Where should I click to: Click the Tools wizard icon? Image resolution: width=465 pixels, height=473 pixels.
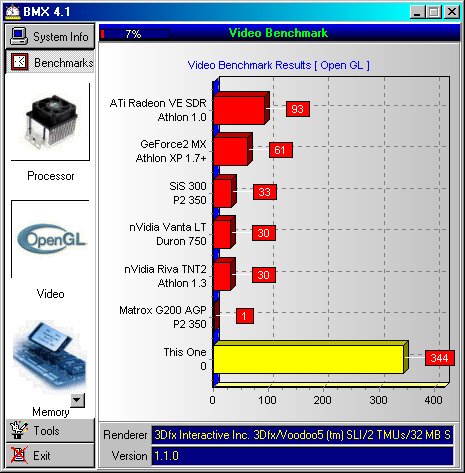click(18, 430)
